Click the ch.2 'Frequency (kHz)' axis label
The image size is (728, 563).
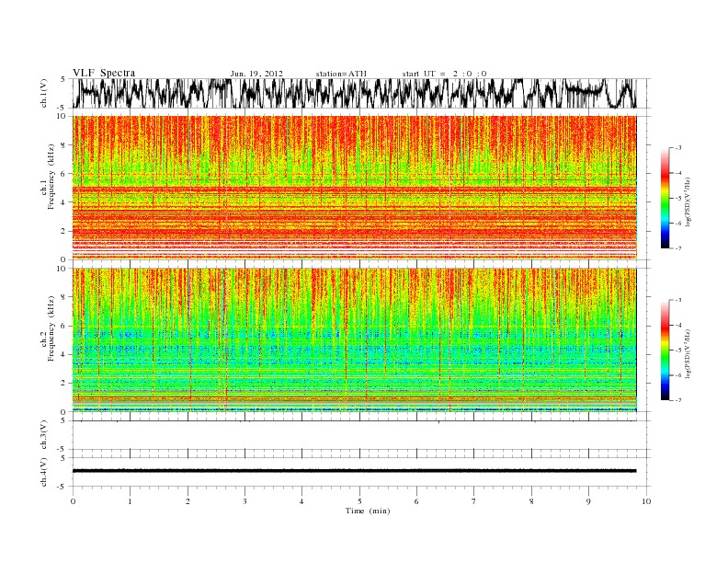pos(51,328)
